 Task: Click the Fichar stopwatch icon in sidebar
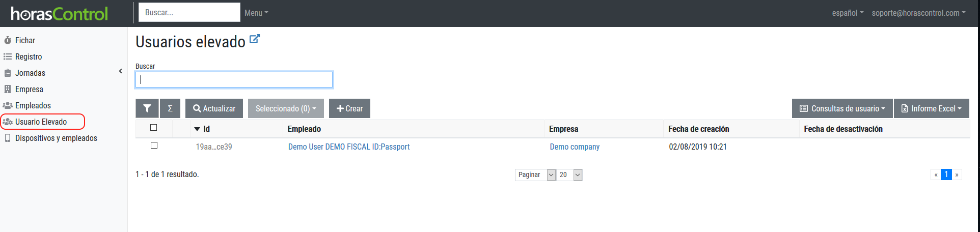coord(8,40)
